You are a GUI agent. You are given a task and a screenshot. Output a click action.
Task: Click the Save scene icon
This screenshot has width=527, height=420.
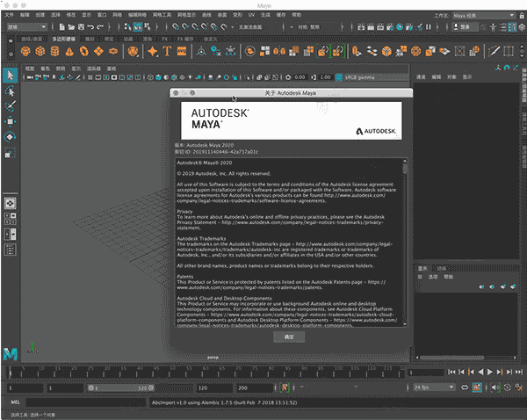point(81,27)
